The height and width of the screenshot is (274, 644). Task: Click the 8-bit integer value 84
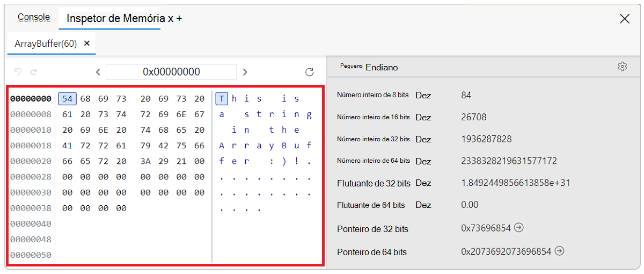point(466,95)
